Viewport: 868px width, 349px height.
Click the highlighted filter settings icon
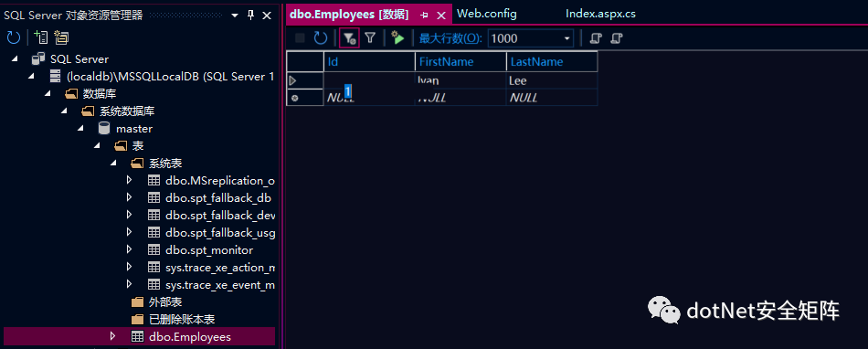pyautogui.click(x=349, y=38)
